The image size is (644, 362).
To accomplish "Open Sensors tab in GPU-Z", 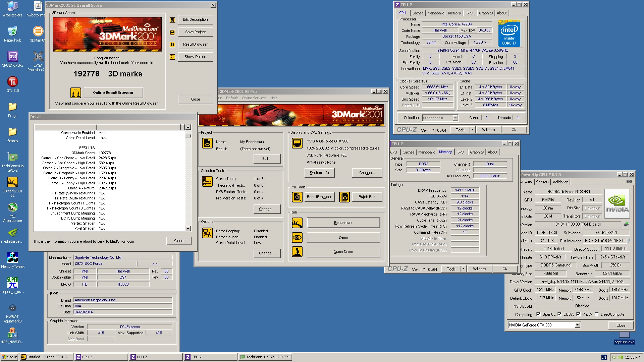I will pyautogui.click(x=542, y=182).
